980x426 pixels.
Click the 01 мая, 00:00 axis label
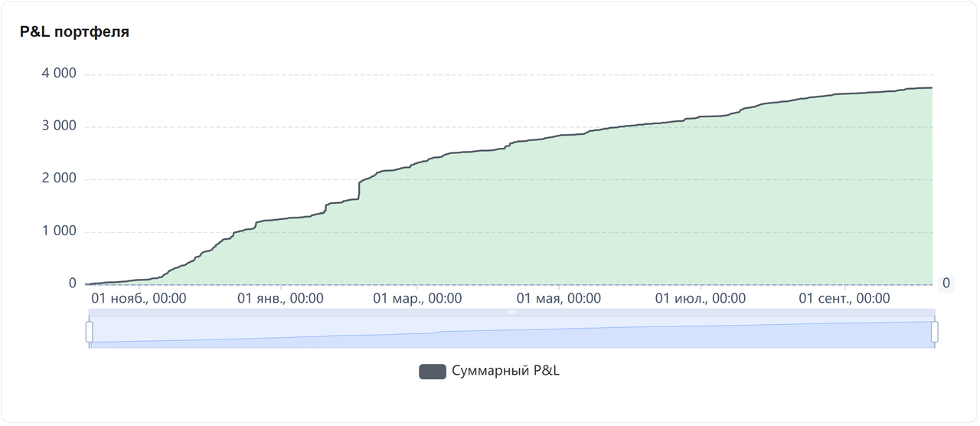(x=558, y=299)
